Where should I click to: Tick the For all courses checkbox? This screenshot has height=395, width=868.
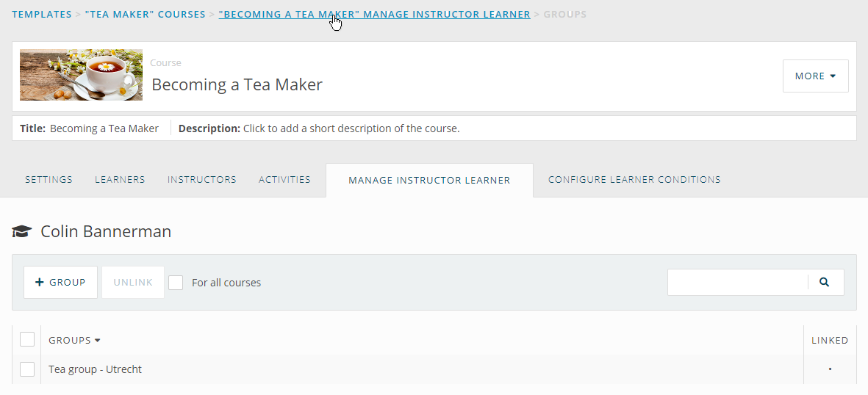pyautogui.click(x=176, y=282)
